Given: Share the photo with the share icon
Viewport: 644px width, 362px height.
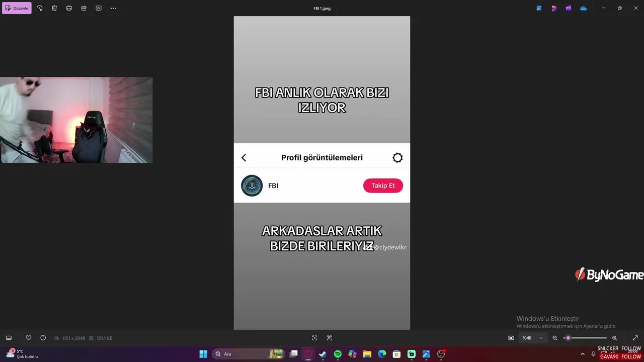Looking at the screenshot, I should [x=84, y=8].
